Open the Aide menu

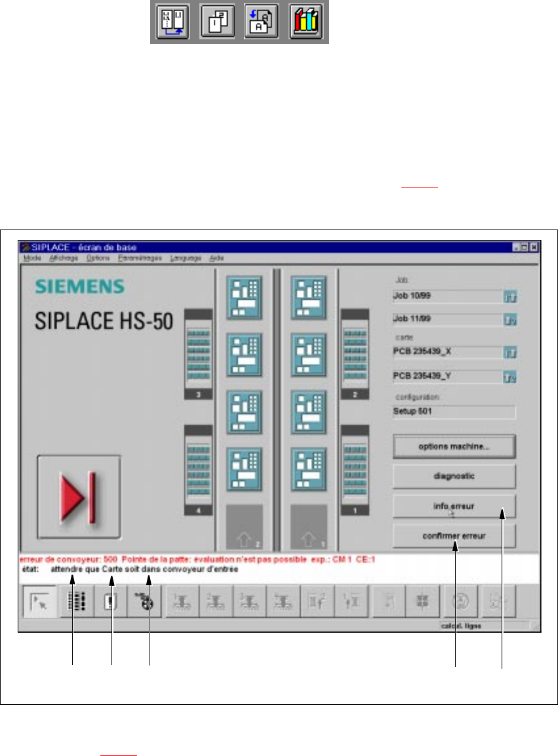pyautogui.click(x=216, y=258)
